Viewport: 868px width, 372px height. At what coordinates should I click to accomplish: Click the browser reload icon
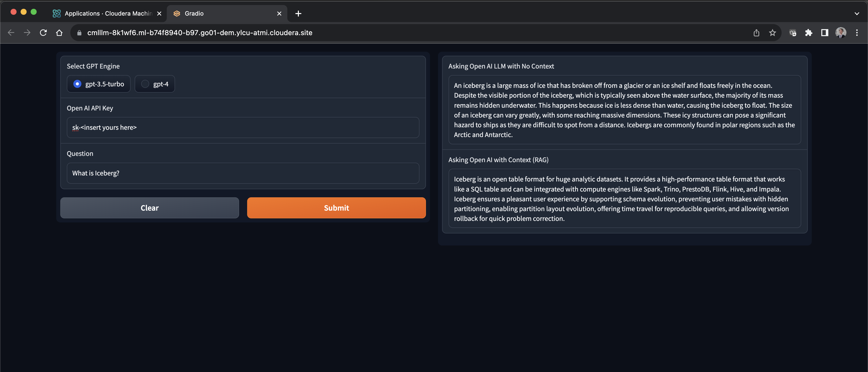point(43,33)
